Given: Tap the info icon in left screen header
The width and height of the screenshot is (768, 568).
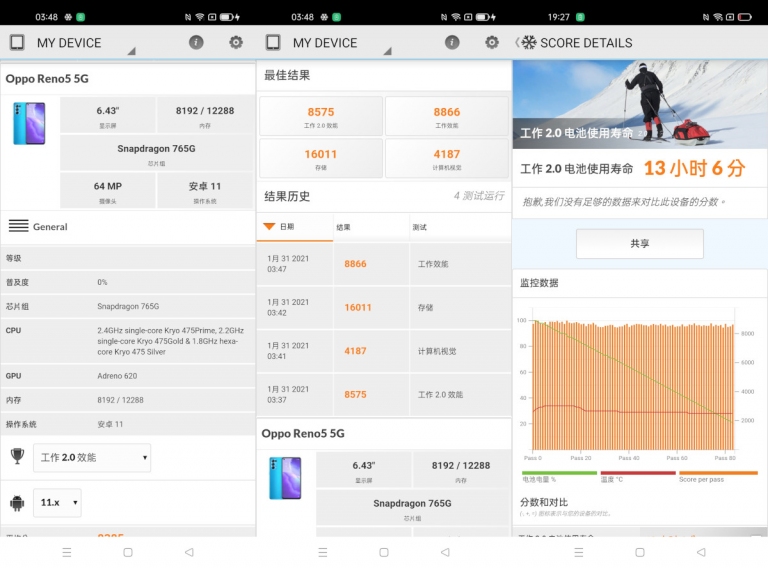Looking at the screenshot, I should tap(196, 42).
